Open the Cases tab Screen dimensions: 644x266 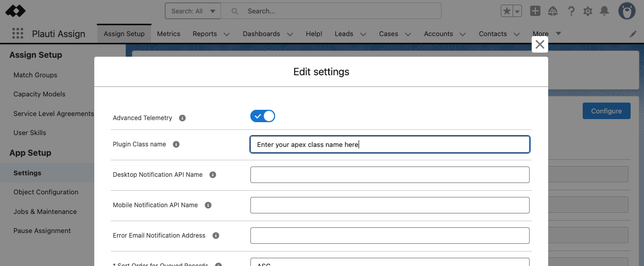click(388, 34)
